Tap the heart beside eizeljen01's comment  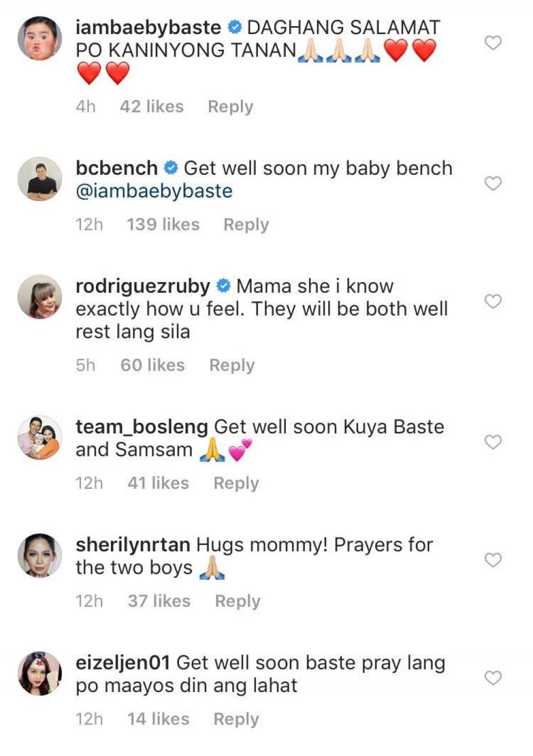pyautogui.click(x=493, y=678)
